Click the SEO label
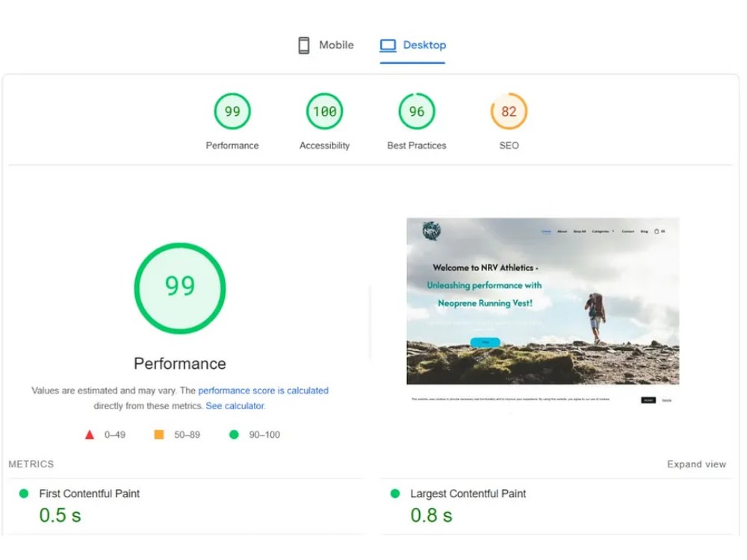 (x=509, y=146)
